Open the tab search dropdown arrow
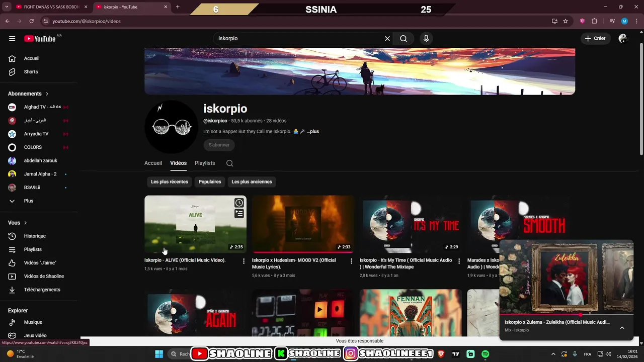 pyautogui.click(x=6, y=7)
